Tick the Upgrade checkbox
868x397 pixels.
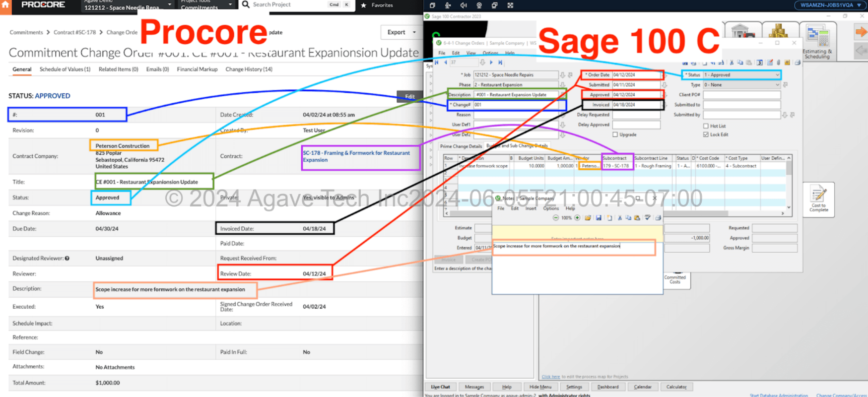[615, 134]
